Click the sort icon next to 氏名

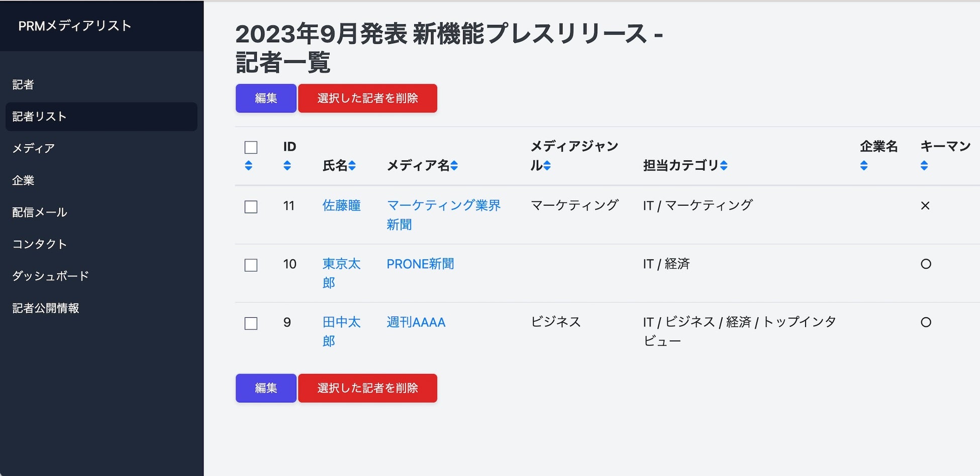352,165
